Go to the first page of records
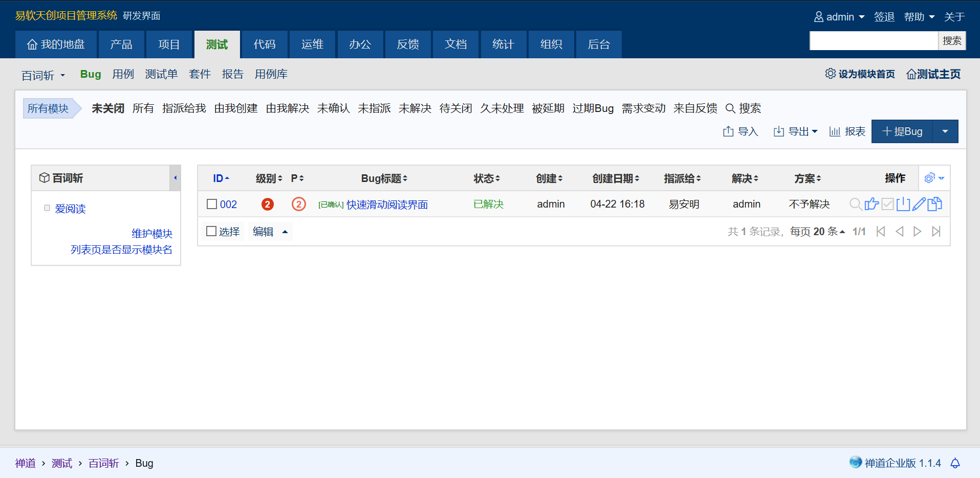 881,232
